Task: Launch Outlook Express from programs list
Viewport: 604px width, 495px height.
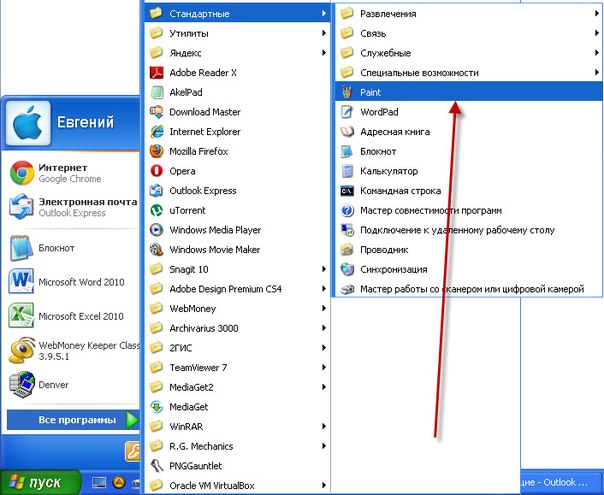Action: click(237, 190)
